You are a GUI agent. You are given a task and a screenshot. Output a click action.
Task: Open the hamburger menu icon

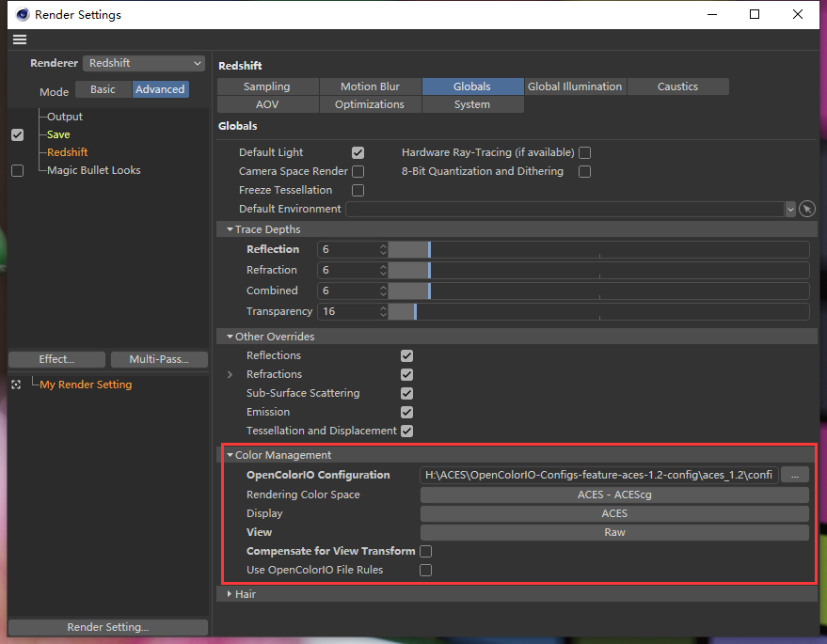point(20,39)
